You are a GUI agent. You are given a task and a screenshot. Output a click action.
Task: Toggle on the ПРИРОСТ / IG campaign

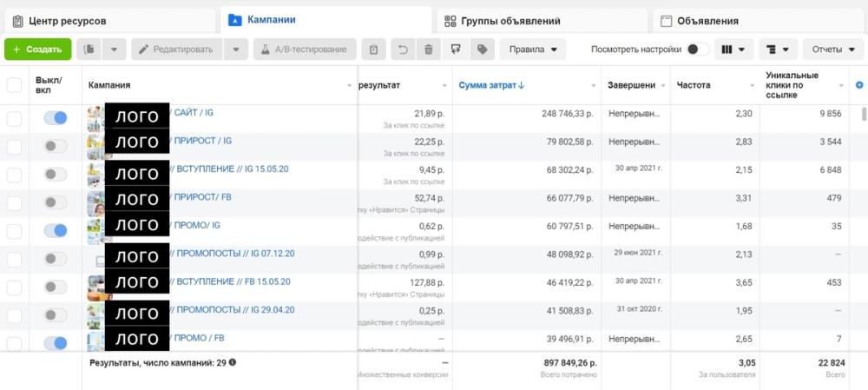56,146
